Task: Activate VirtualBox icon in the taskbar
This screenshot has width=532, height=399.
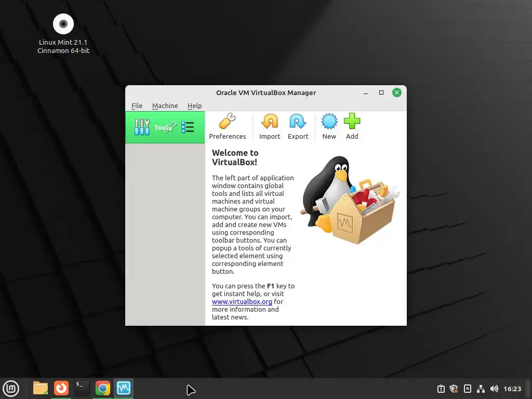Action: pyautogui.click(x=124, y=388)
